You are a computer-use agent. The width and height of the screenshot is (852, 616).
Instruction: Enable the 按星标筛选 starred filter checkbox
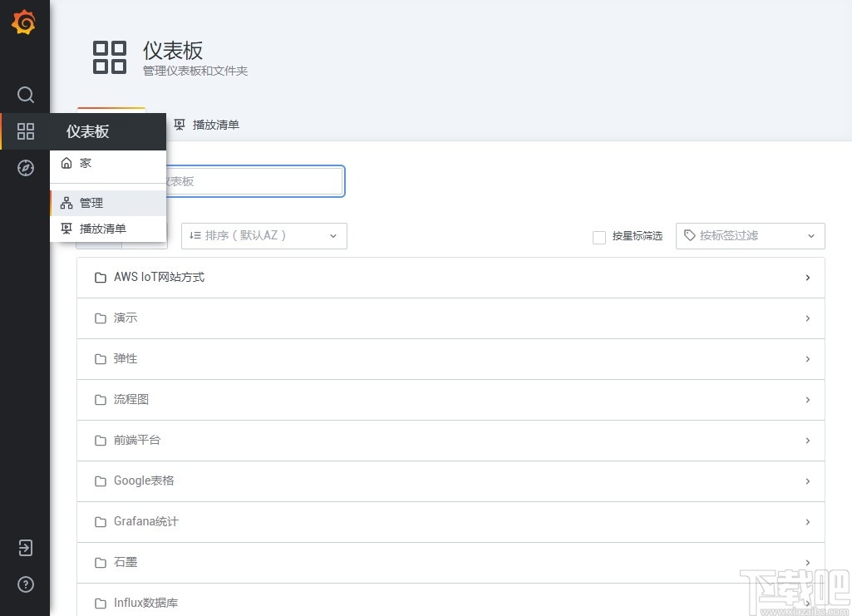click(x=599, y=236)
